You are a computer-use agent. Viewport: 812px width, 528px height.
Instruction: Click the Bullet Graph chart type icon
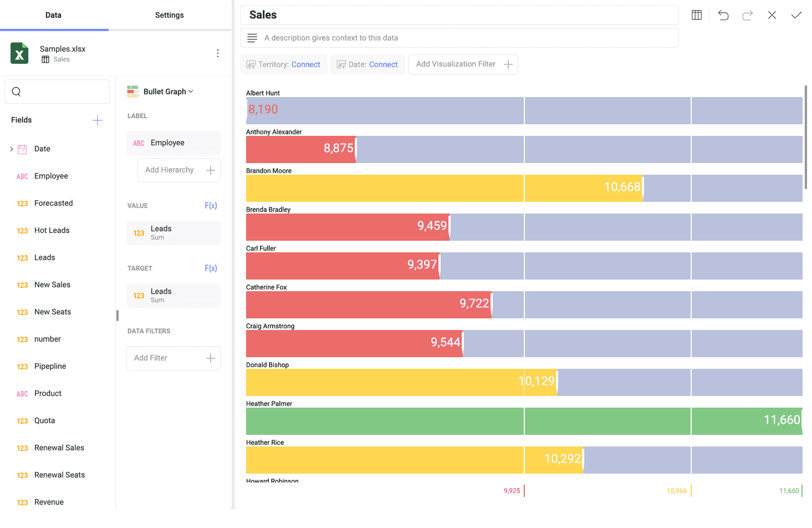click(133, 92)
